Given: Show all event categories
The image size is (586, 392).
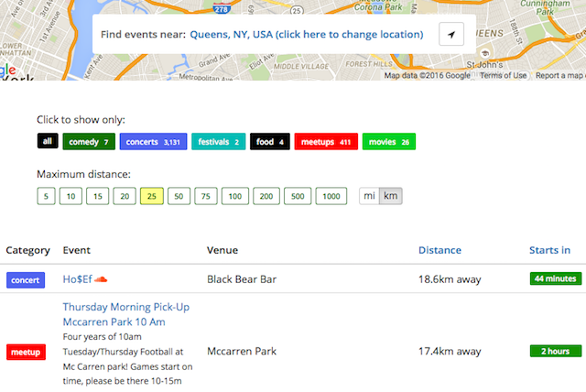Looking at the screenshot, I should 48,142.
